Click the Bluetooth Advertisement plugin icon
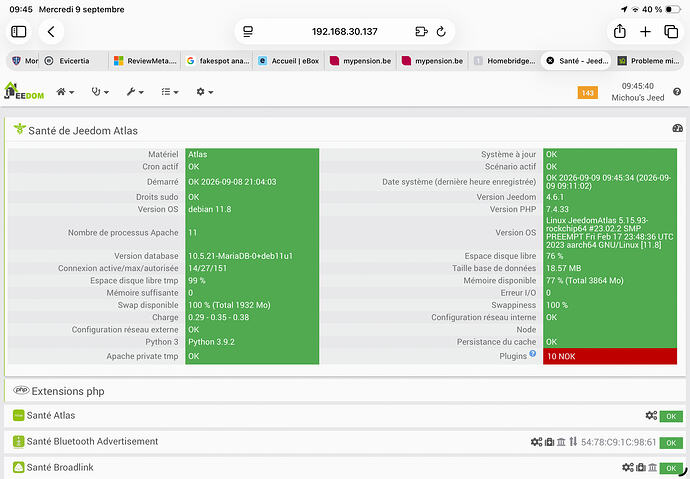The height and width of the screenshot is (479, 690). [x=18, y=441]
